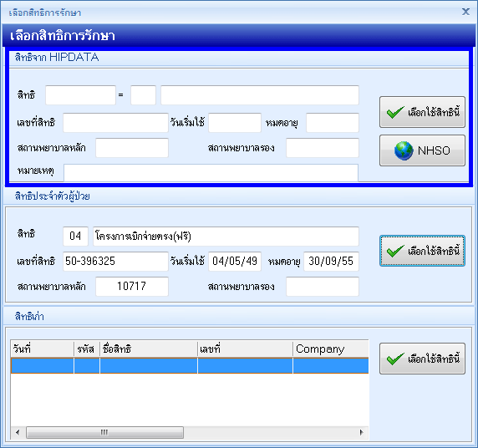478x448 pixels.
Task: Click the HIPDATA หมดอายุ field
Action: tap(333, 123)
